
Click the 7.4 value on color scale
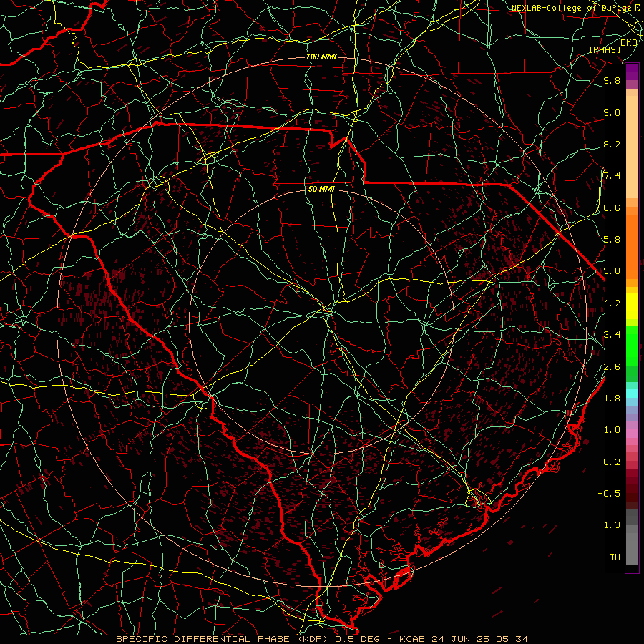pyautogui.click(x=612, y=176)
